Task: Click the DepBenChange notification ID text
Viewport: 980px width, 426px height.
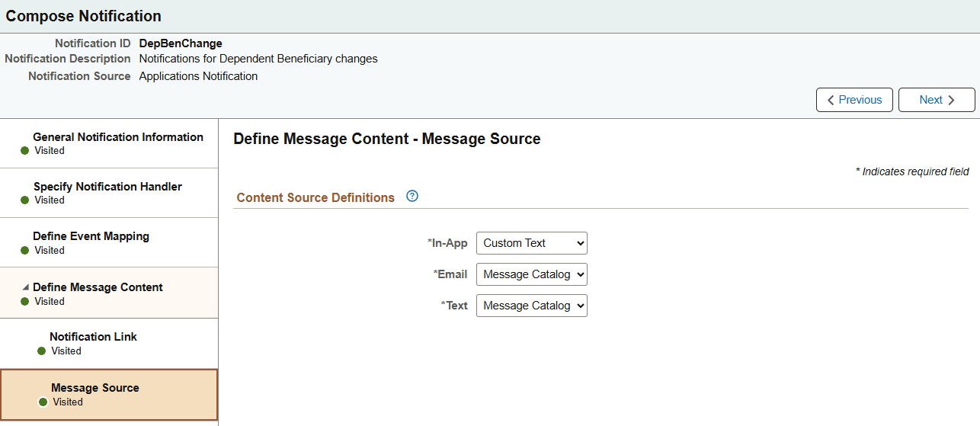Action: (181, 43)
